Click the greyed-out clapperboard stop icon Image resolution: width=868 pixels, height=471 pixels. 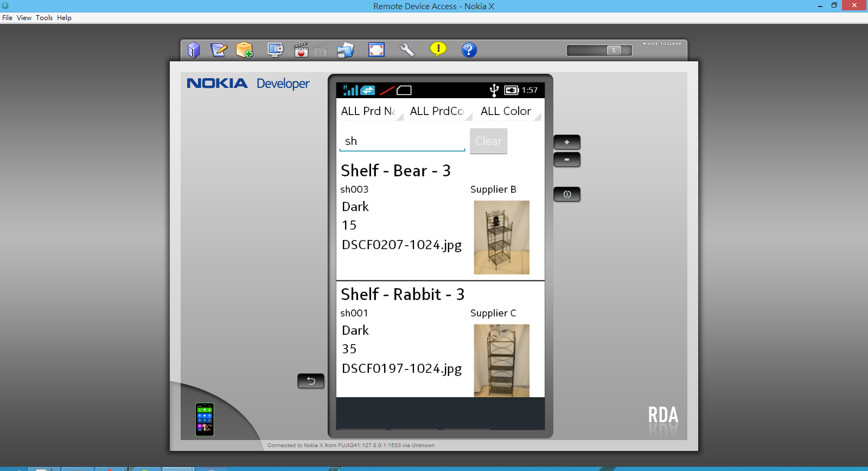click(x=321, y=50)
